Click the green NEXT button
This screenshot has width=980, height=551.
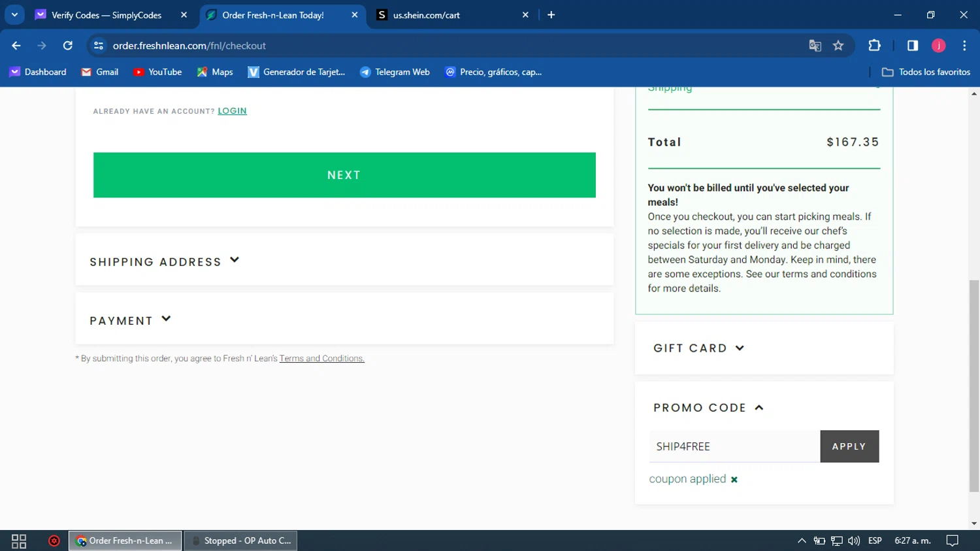344,175
